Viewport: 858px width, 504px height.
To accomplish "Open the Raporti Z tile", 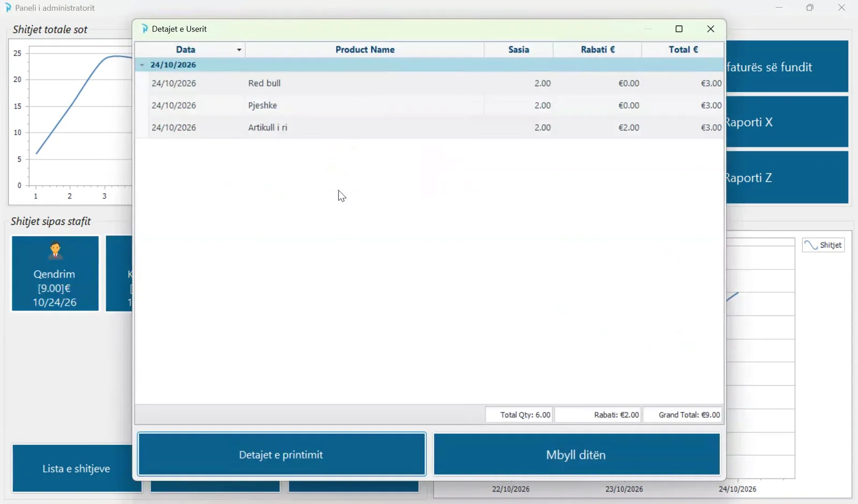I will click(x=787, y=177).
